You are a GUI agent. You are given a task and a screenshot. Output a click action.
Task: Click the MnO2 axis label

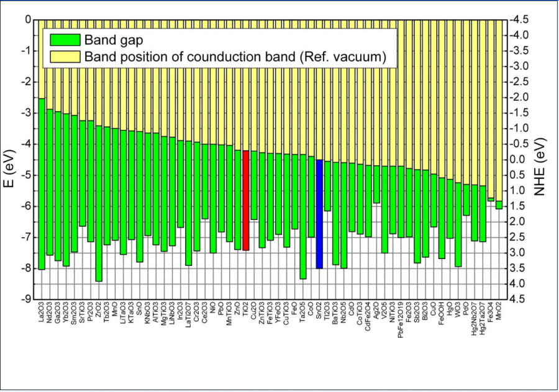coord(500,311)
